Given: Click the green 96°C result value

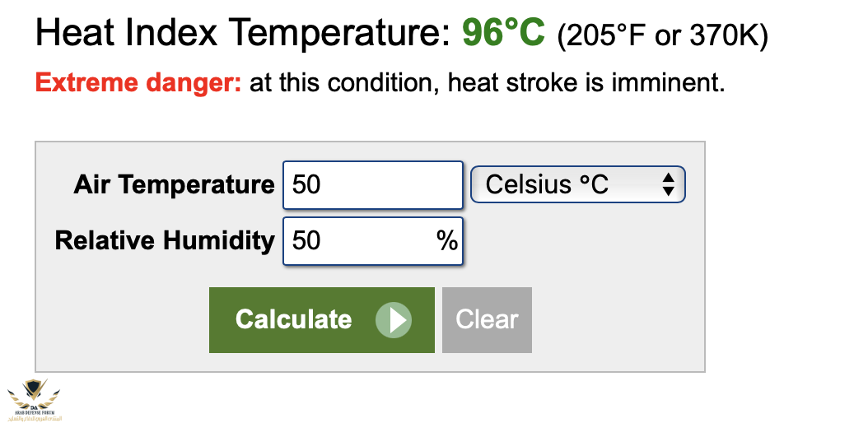Looking at the screenshot, I should tap(503, 33).
